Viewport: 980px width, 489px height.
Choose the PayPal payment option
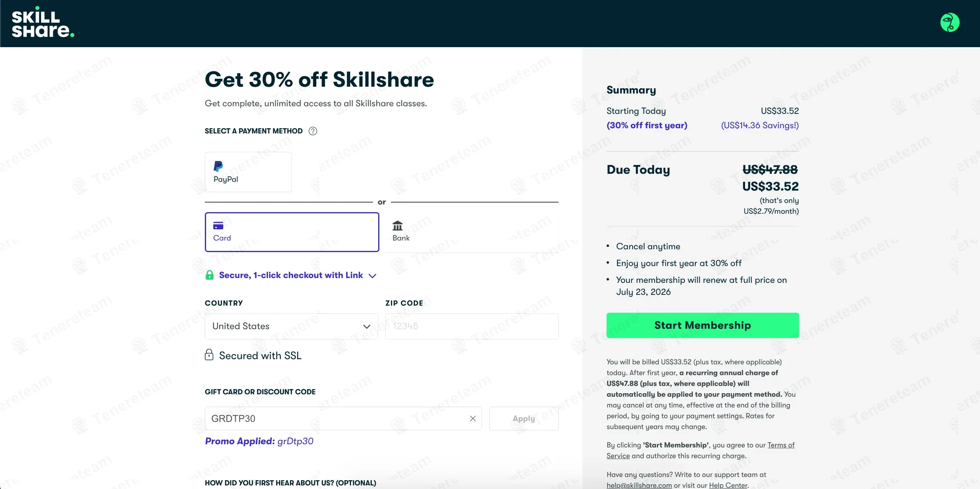pyautogui.click(x=248, y=172)
